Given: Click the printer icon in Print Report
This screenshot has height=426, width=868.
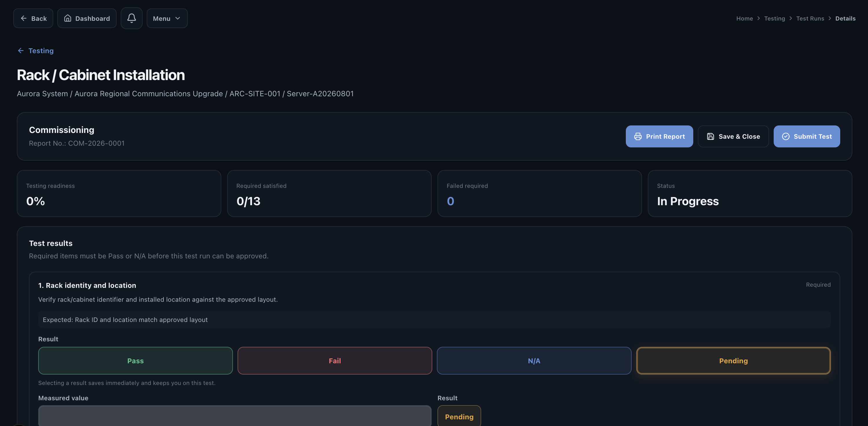Looking at the screenshot, I should click(x=637, y=136).
